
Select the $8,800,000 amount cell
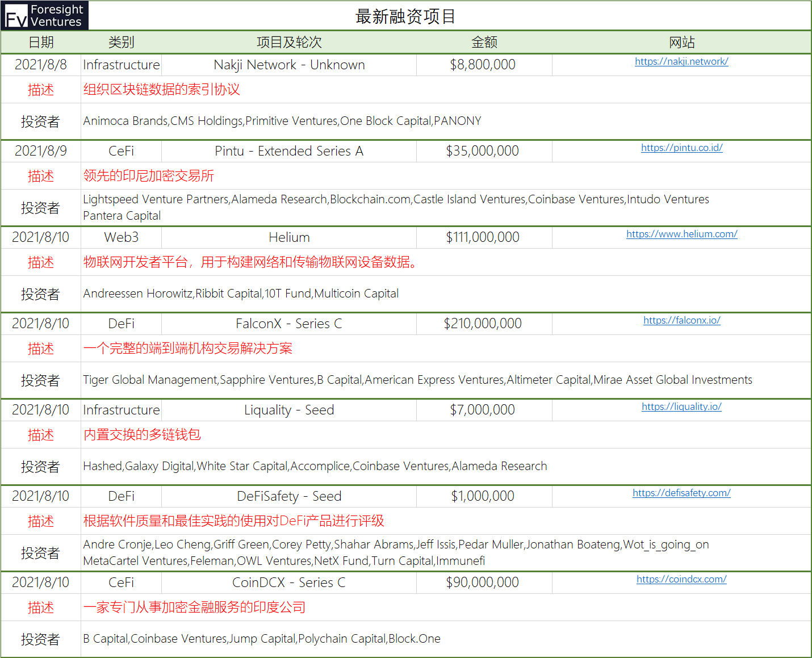[x=484, y=65]
